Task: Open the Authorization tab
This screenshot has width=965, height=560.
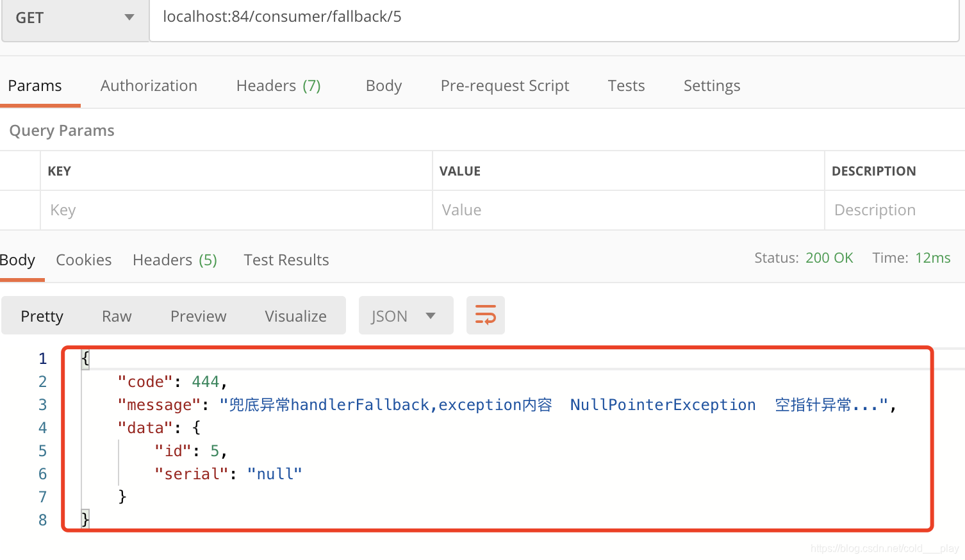Action: pyautogui.click(x=149, y=86)
